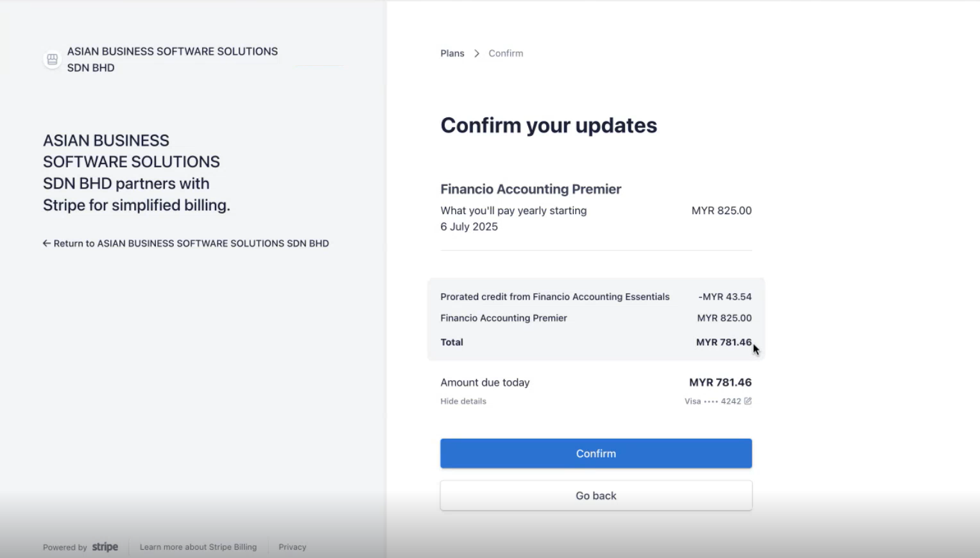Click the 6 July 2025 start date
Image resolution: width=980 pixels, height=558 pixels.
[469, 226]
